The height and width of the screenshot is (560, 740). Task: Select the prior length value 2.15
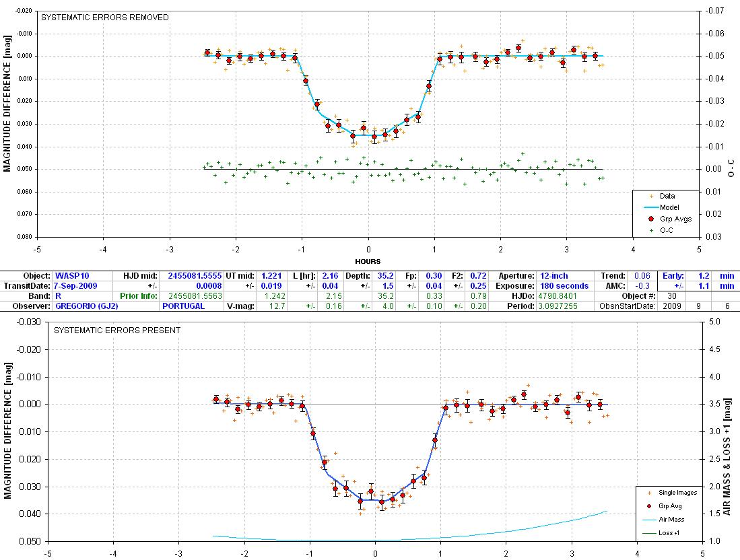[x=334, y=295]
